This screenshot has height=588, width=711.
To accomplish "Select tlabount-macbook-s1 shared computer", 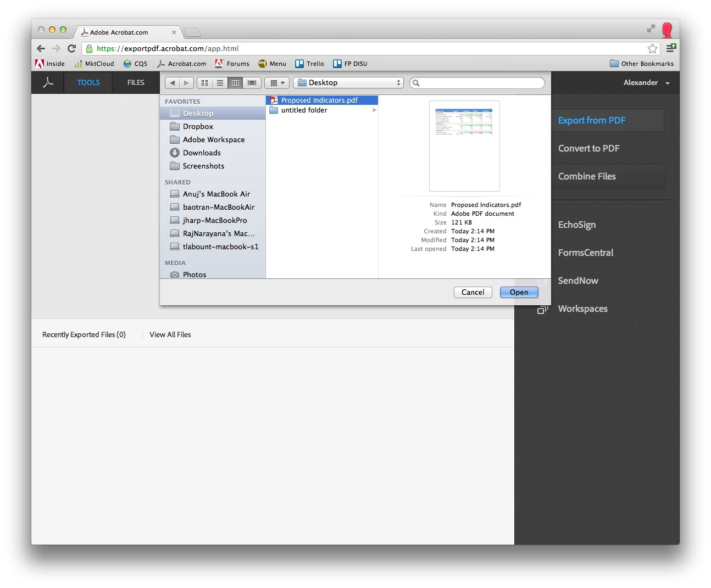I will (213, 247).
